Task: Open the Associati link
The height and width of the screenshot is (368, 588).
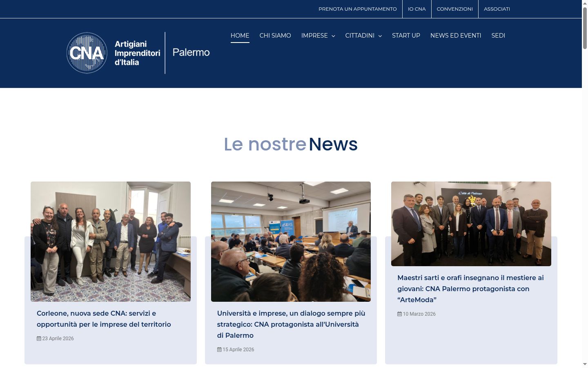Action: 497,9
